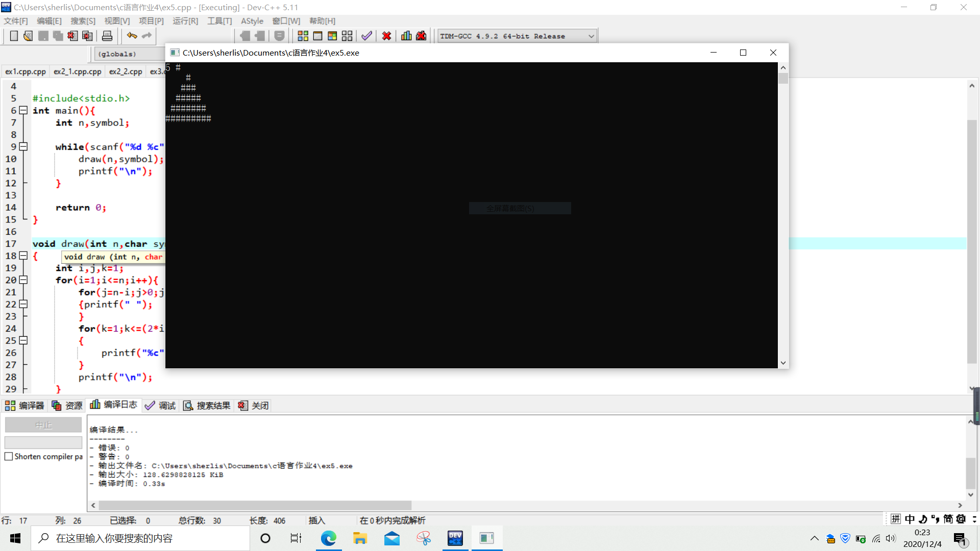Open Dev-C++ from the Windows taskbar
The width and height of the screenshot is (980, 551).
coord(455,538)
